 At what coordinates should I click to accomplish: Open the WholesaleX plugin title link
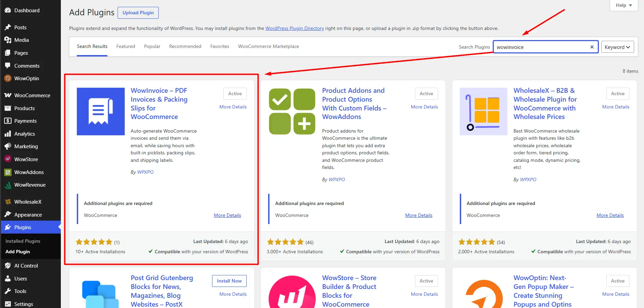point(545,104)
